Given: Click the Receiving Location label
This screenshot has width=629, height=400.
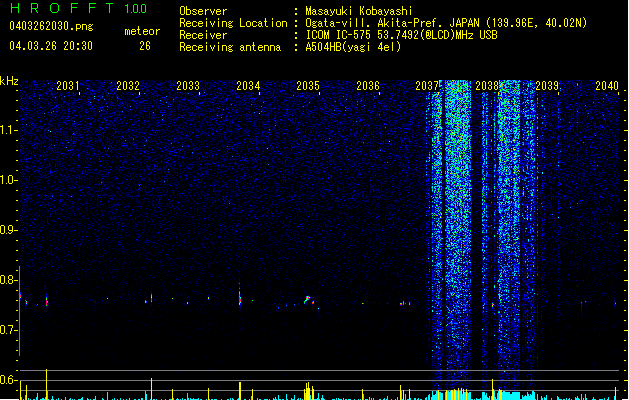Looking at the screenshot, I should [x=233, y=23].
